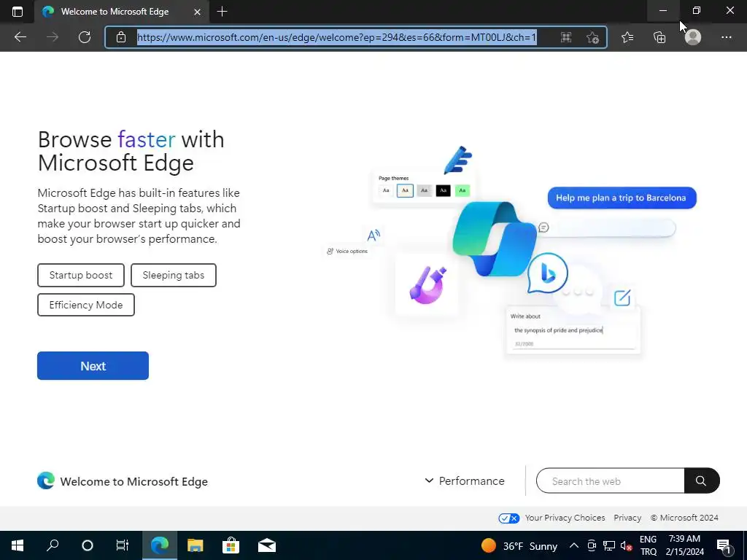Add this page to favorites star icon

click(592, 37)
